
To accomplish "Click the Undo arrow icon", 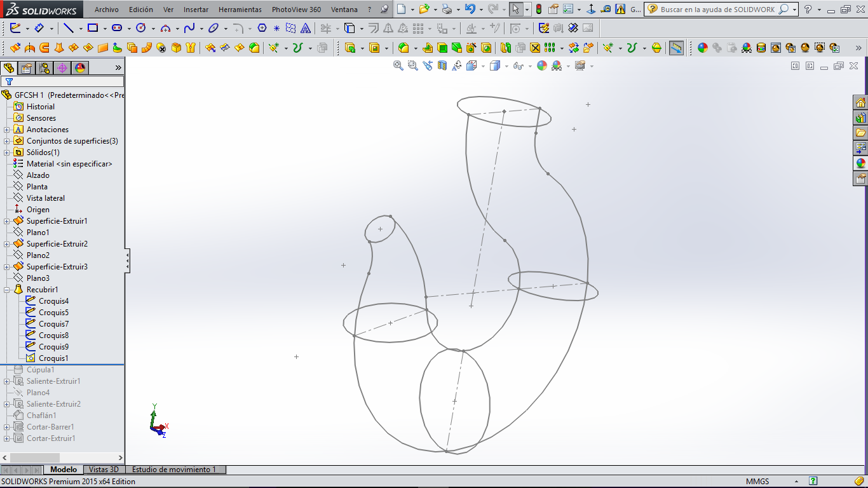I will tap(470, 10).
